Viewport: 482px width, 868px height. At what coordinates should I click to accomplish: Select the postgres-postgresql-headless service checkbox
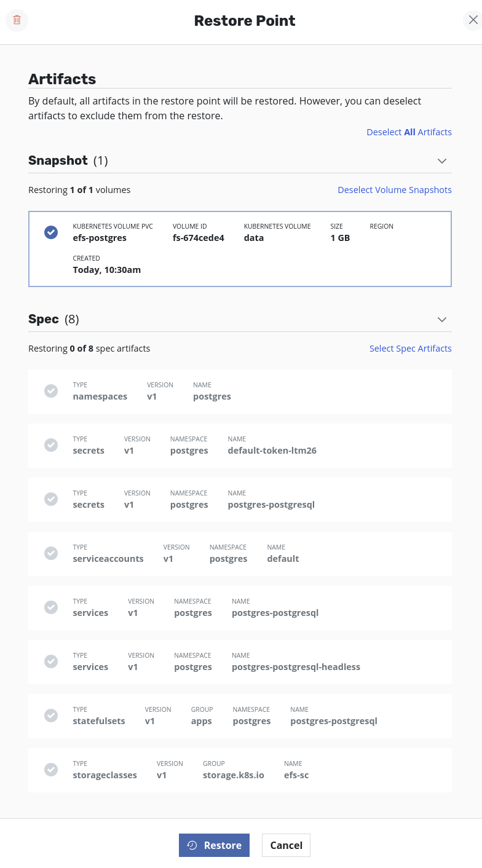51,661
